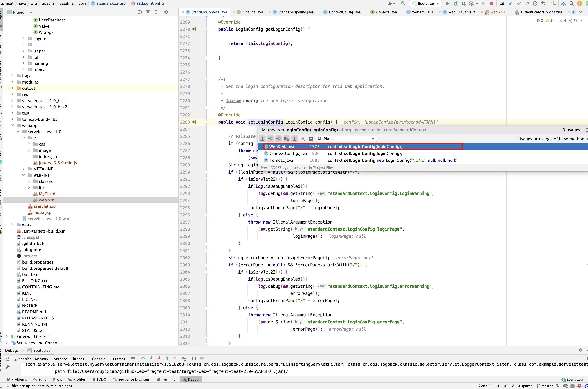Run Bootstrap with green play button
Viewport: 588px width, 389px height.
pos(448,3)
